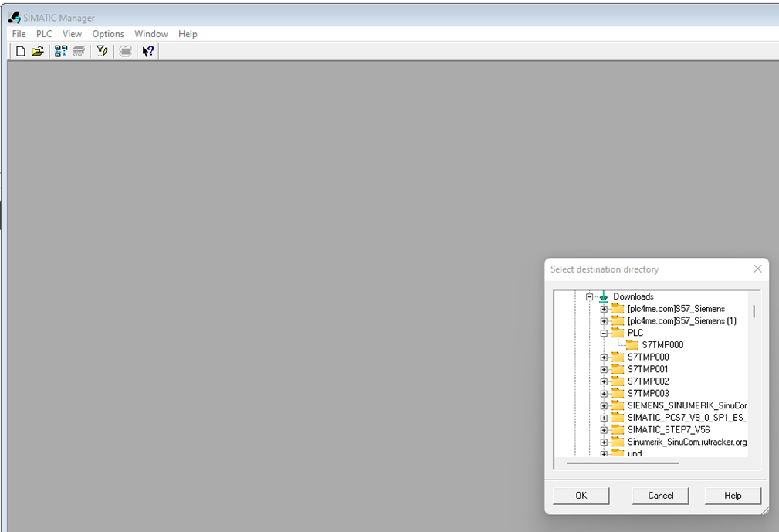
Task: Click Cancel in destination directory dialog
Action: (660, 495)
